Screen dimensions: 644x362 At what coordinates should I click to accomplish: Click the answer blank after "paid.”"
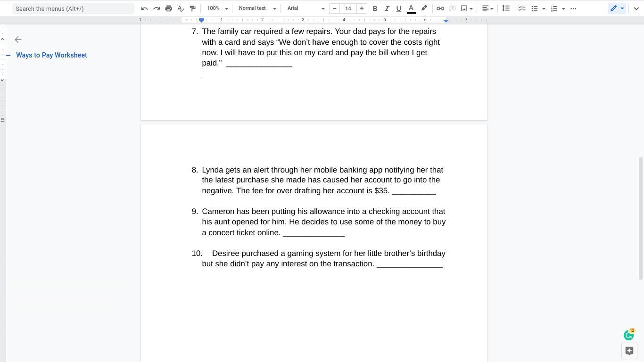point(259,63)
